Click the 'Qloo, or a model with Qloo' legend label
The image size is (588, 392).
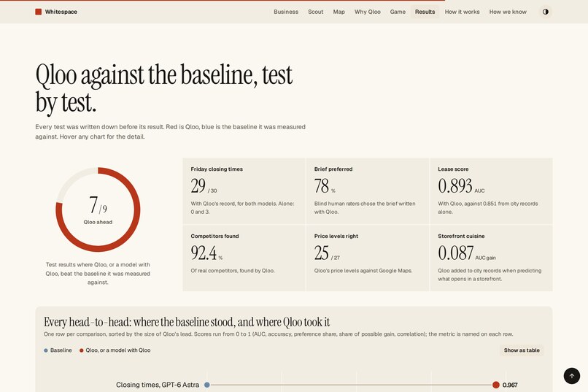118,350
